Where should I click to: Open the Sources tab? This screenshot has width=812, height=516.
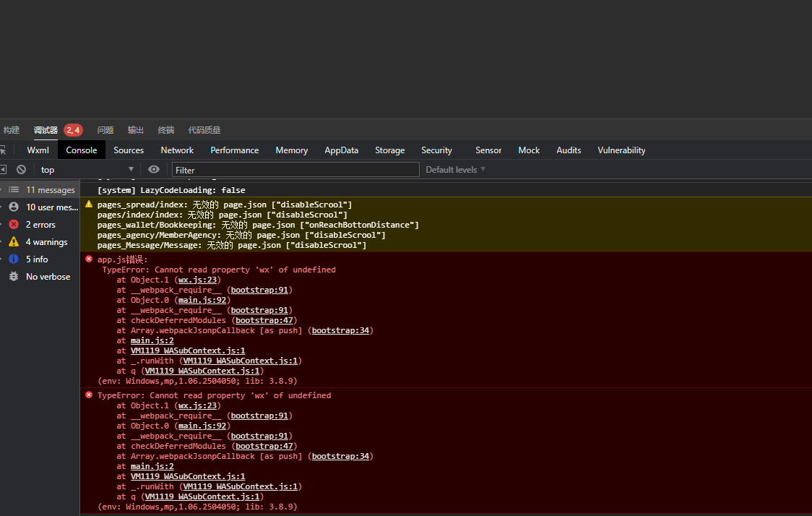pyautogui.click(x=129, y=150)
